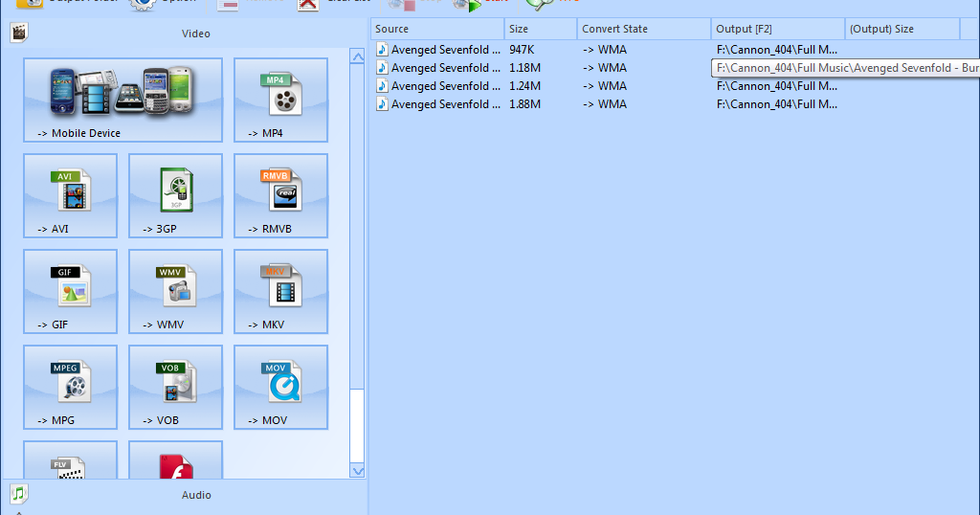Sort the task list by Source column

[437, 29]
